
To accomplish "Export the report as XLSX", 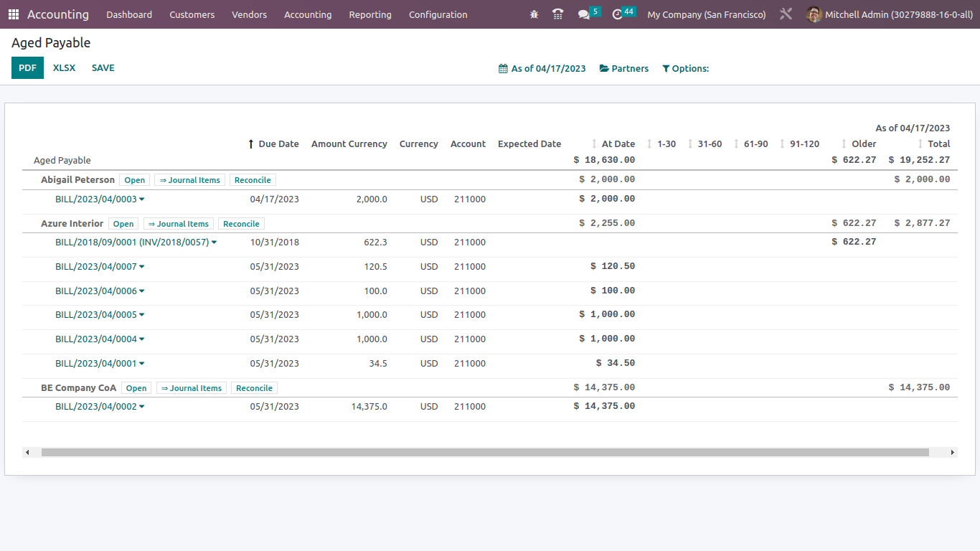I will click(64, 67).
